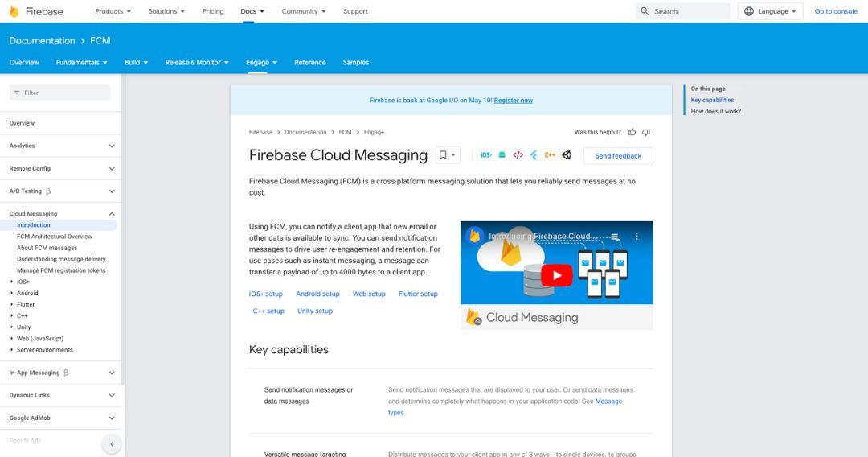Viewport: 868px width, 457px height.
Task: Click in the sidebar Filter field
Action: click(59, 93)
